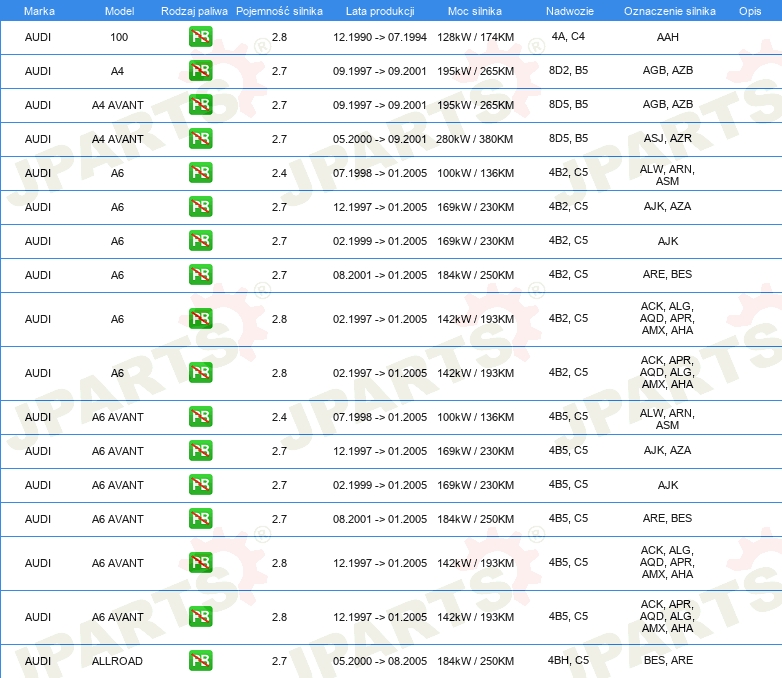Image resolution: width=782 pixels, height=678 pixels.
Task: Select the engine code 'BES, ARE'
Action: pyautogui.click(x=668, y=660)
